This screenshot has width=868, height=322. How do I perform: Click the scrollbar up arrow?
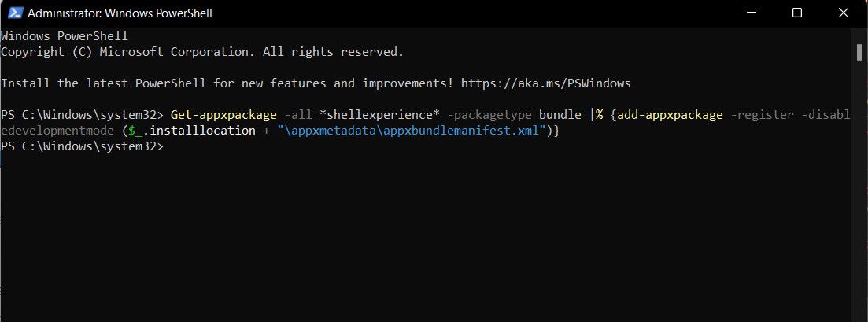coord(860,35)
